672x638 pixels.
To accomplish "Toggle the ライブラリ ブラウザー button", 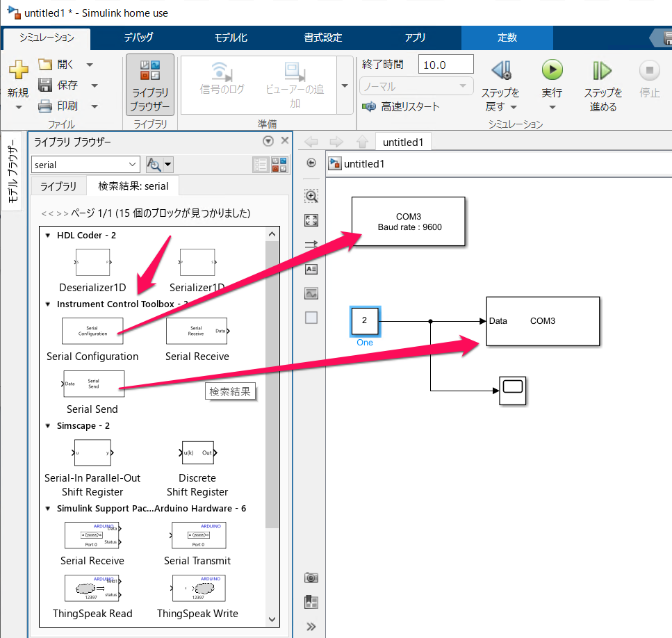I will point(150,85).
